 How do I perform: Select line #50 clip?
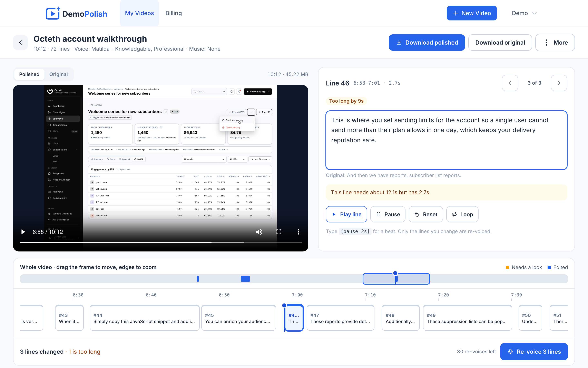pos(530,318)
